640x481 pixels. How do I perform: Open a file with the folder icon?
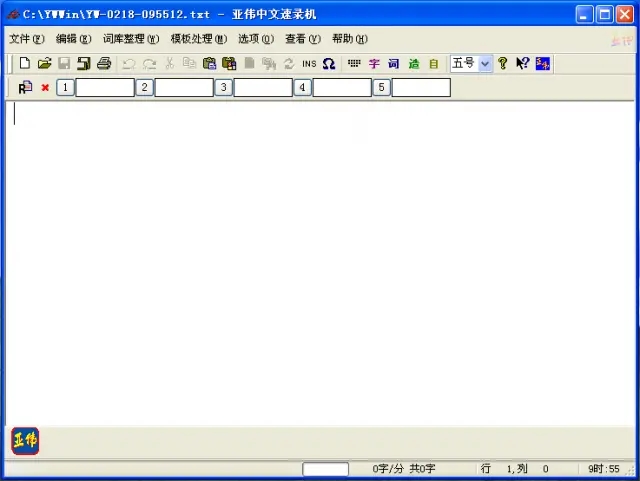[x=44, y=63]
